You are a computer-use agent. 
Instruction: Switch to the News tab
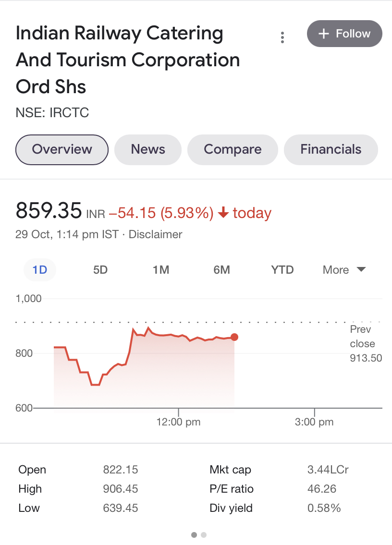148,149
